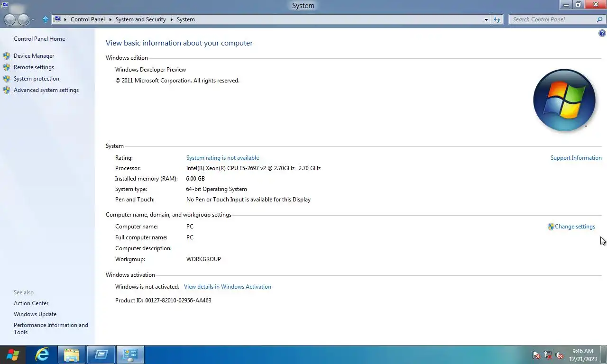Viewport: 607px width, 364px height.
Task: Open Help with the blue question mark
Action: (x=602, y=34)
